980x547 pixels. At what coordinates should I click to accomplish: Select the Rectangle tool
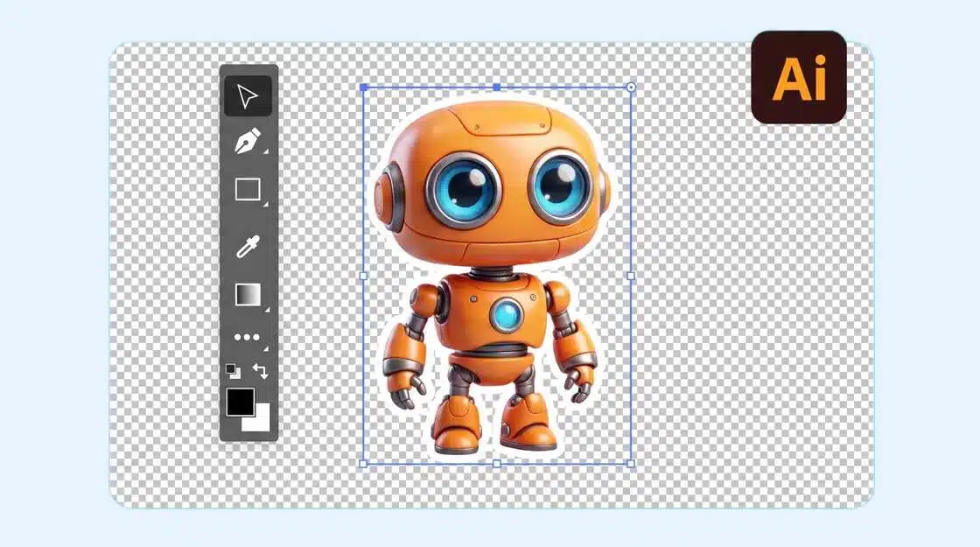click(248, 189)
